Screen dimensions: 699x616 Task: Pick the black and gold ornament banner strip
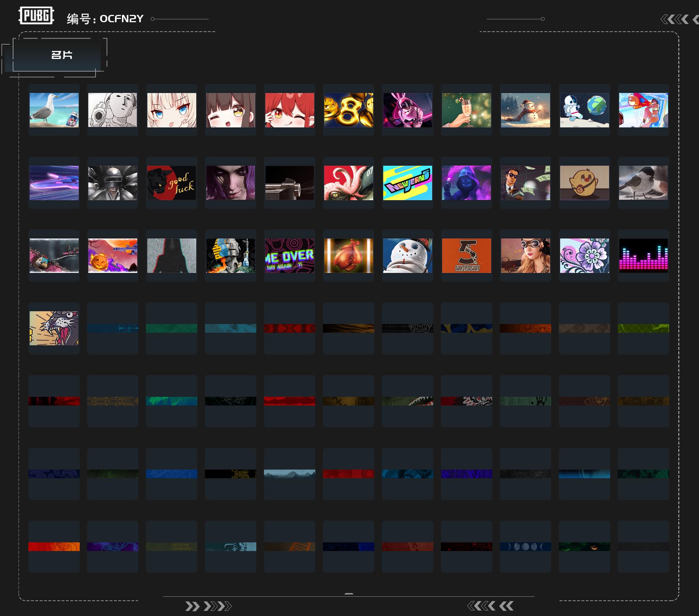pos(231,474)
